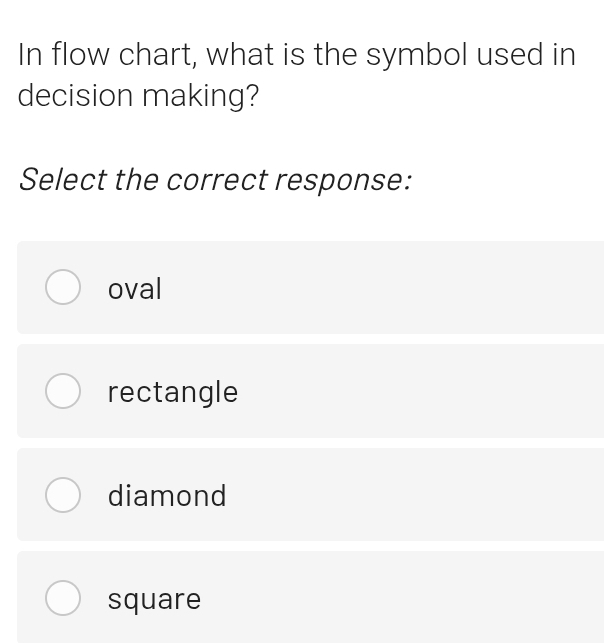
Task: Click the word 'Select' in the instruction
Action: (63, 180)
